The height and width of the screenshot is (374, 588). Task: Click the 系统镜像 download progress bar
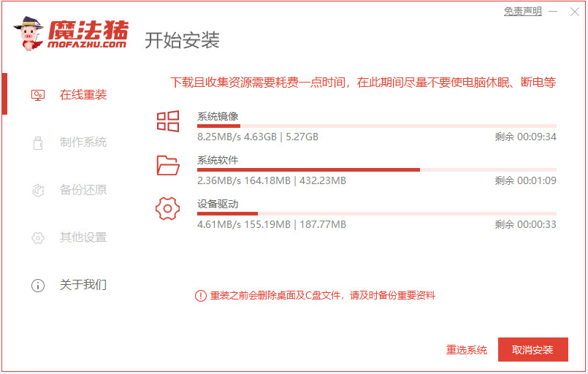point(376,126)
